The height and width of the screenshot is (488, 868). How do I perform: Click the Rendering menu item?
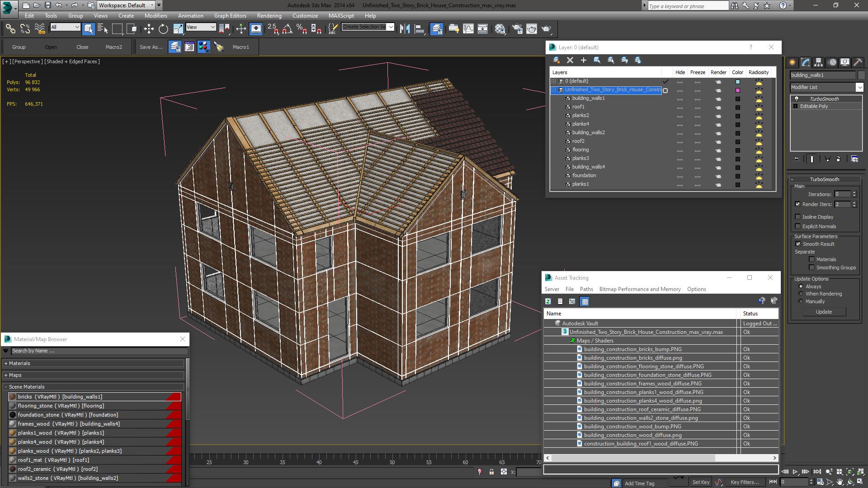click(269, 14)
